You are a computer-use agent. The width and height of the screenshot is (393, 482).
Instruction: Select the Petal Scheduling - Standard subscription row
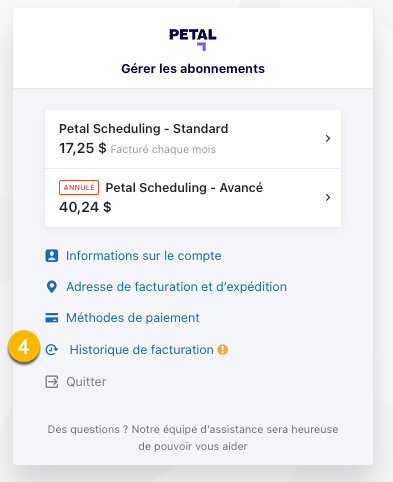coord(193,139)
